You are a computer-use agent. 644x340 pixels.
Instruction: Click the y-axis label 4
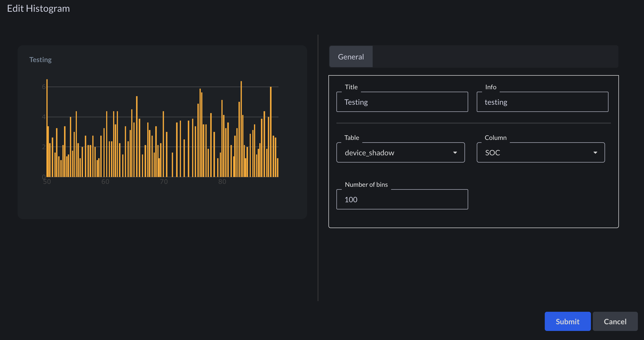pyautogui.click(x=44, y=117)
